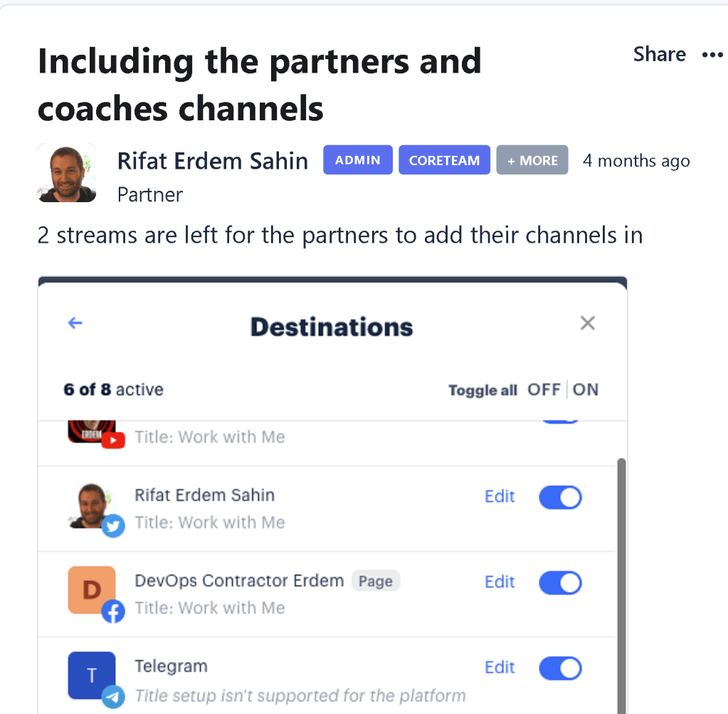Click the '4 months ago' timestamp
This screenshot has height=714, width=728.
636,161
